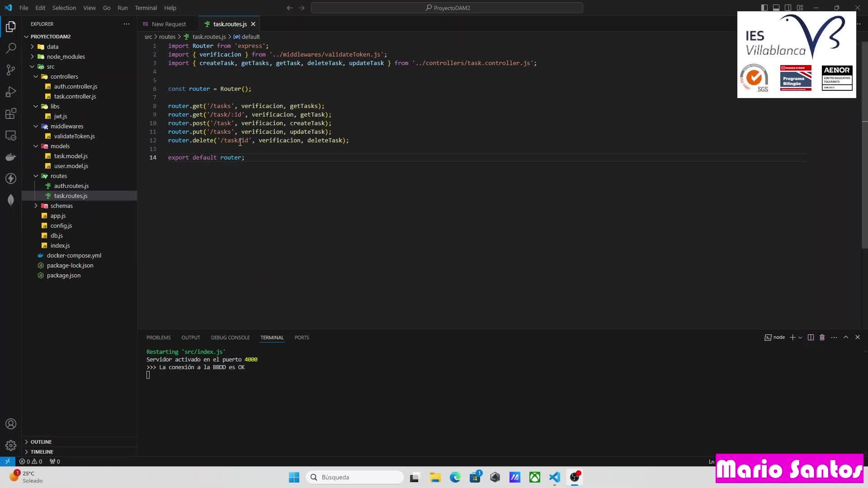
Task: Open the MongoDB leaf icon view
Action: [x=11, y=200]
